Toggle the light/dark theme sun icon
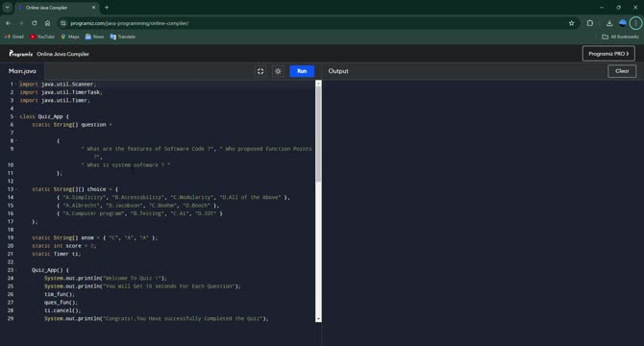 pyautogui.click(x=278, y=71)
